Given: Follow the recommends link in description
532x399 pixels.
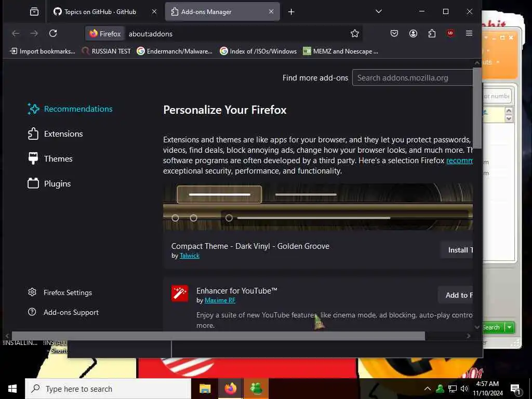Looking at the screenshot, I should pyautogui.click(x=459, y=161).
